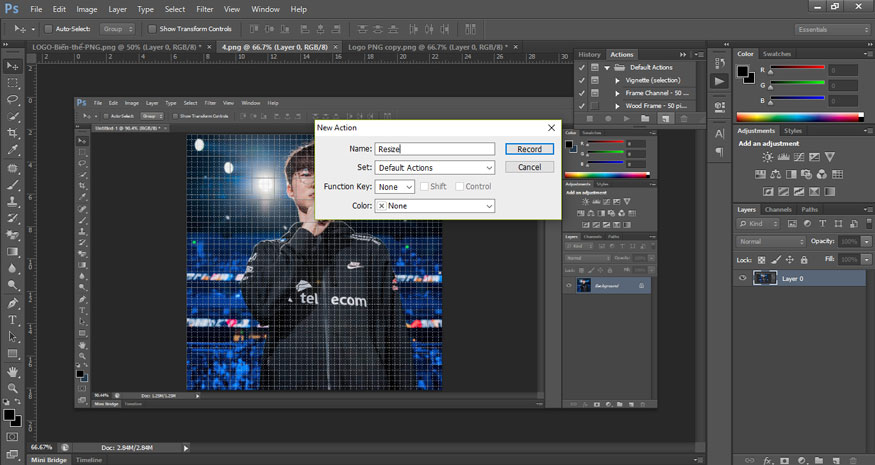Expand the Frame Channel action
875x465 pixels.
click(617, 93)
